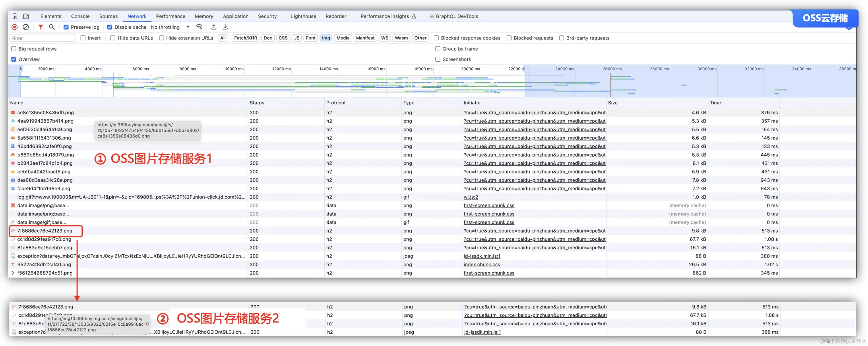The width and height of the screenshot is (868, 346).
Task: Activate the inspect element picker icon
Action: click(x=14, y=16)
